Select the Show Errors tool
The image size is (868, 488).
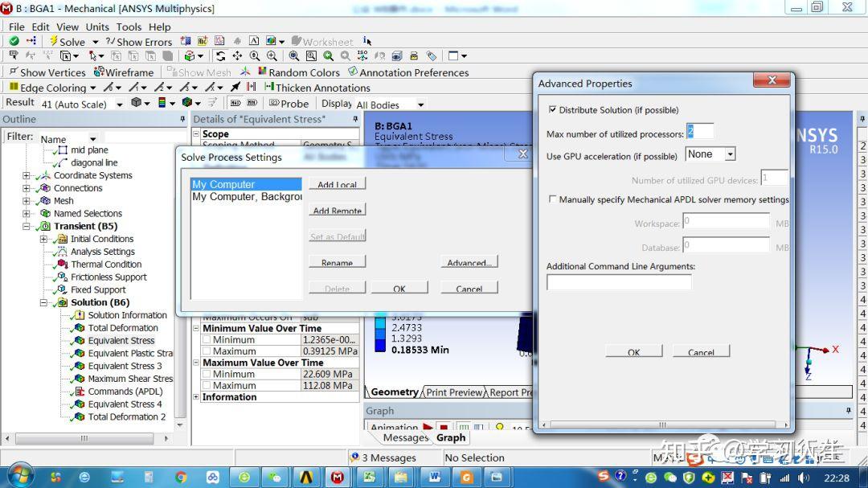(x=138, y=41)
